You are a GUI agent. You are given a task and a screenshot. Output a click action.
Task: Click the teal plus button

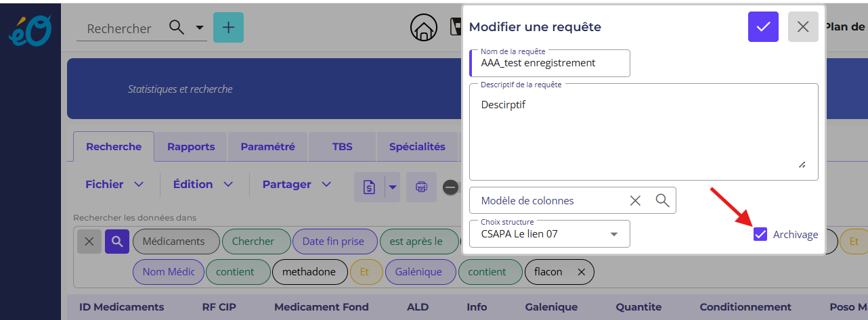[228, 28]
